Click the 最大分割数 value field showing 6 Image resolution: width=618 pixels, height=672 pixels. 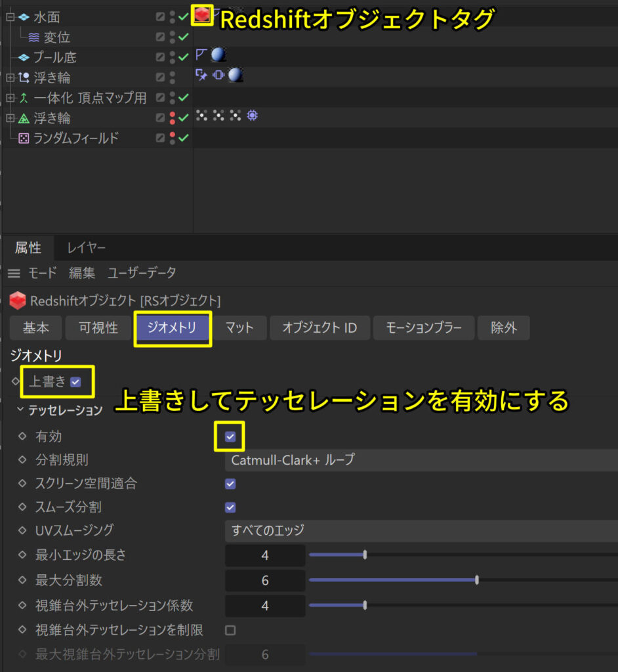[265, 581]
